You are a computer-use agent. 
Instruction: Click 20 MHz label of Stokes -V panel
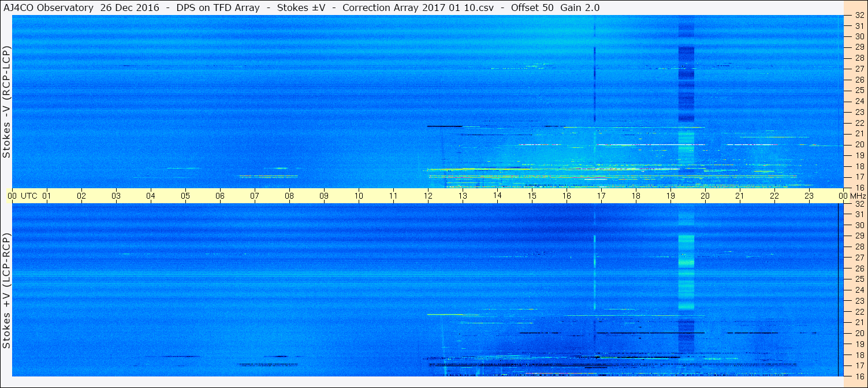coord(859,144)
